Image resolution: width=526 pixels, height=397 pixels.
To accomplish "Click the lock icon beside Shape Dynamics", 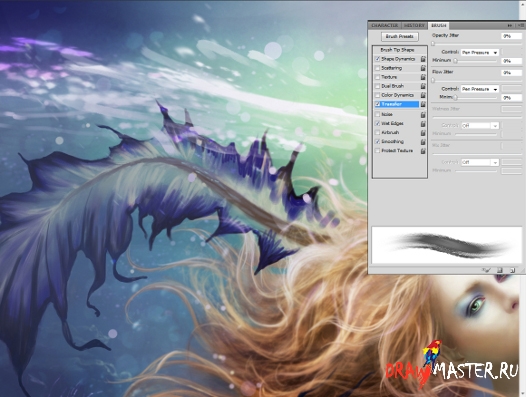I will [423, 59].
